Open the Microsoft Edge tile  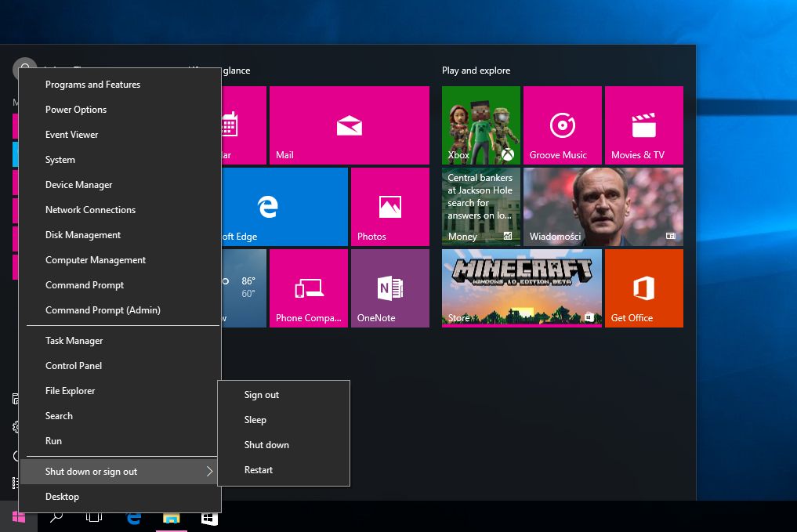pyautogui.click(x=284, y=207)
